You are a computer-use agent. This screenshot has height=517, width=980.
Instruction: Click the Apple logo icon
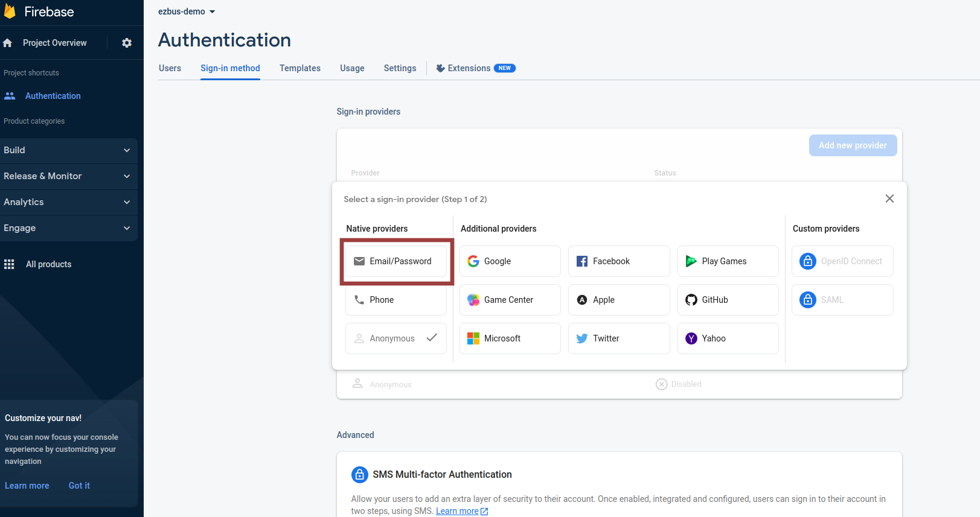(x=582, y=300)
